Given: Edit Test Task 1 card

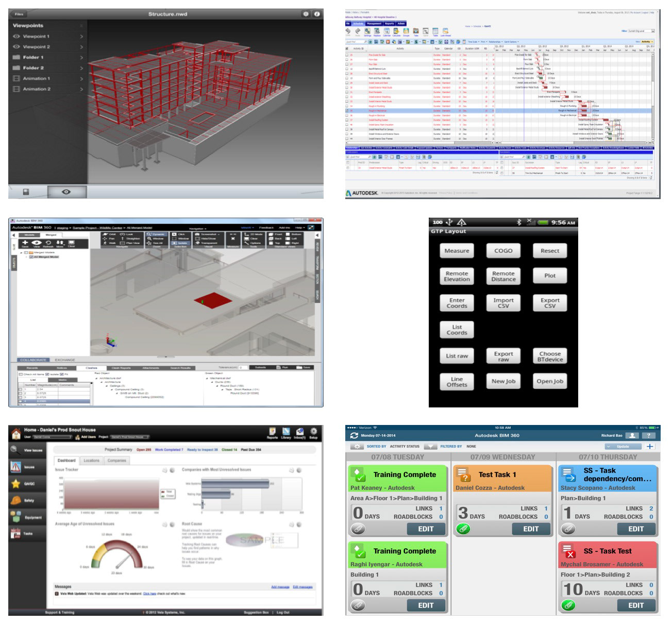Looking at the screenshot, I should [x=531, y=529].
